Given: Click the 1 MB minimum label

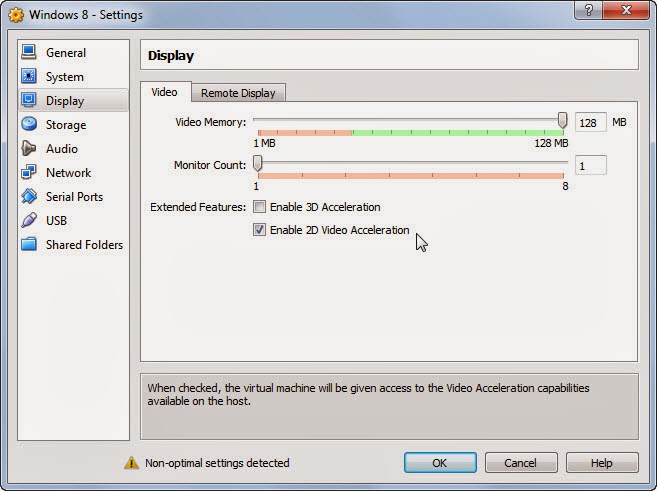Looking at the screenshot, I should (264, 143).
